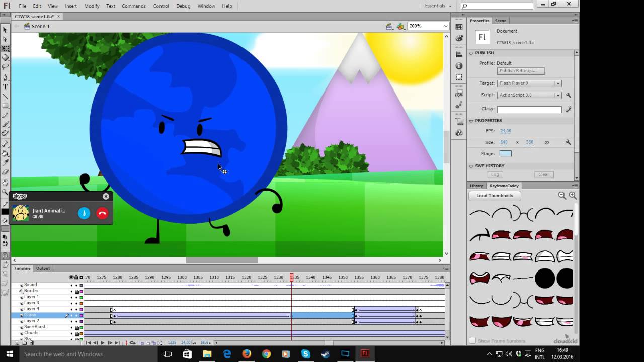Select the Pen tool
The image size is (644, 362).
5,78
